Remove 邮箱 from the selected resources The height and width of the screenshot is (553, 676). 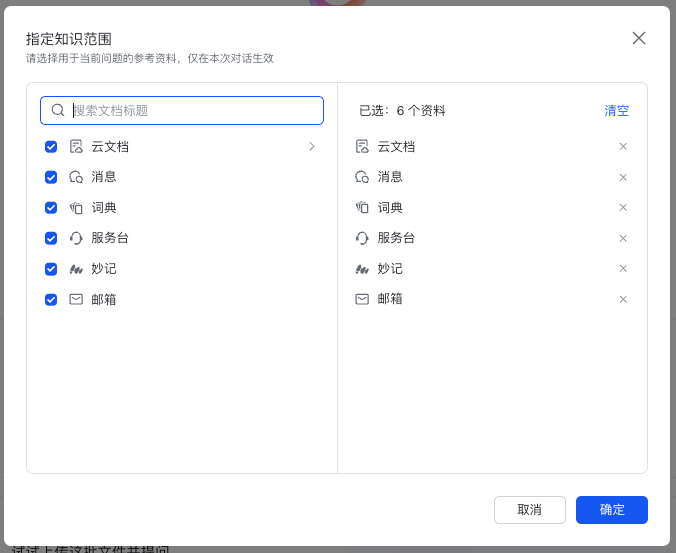tap(623, 299)
